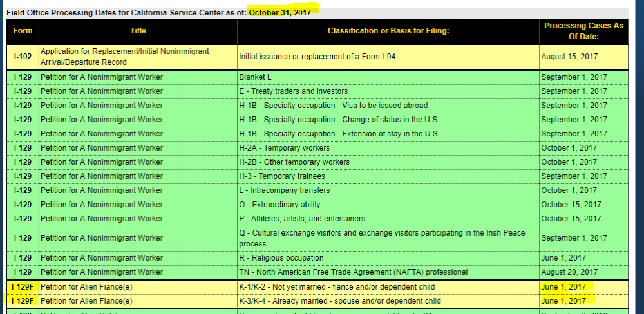Click highlighted October 31, 2017 date
The width and height of the screenshot is (644, 314).
[280, 12]
